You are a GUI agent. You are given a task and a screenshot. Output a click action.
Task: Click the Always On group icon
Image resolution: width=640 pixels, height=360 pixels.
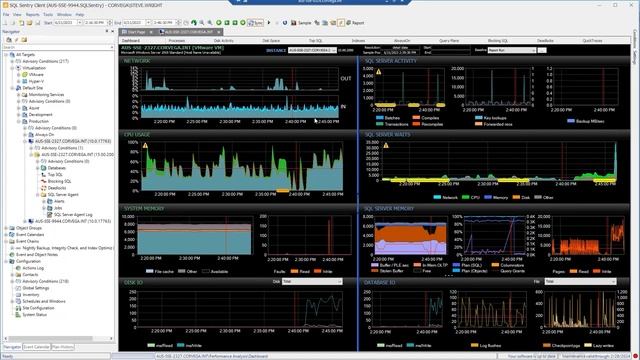tap(31, 135)
